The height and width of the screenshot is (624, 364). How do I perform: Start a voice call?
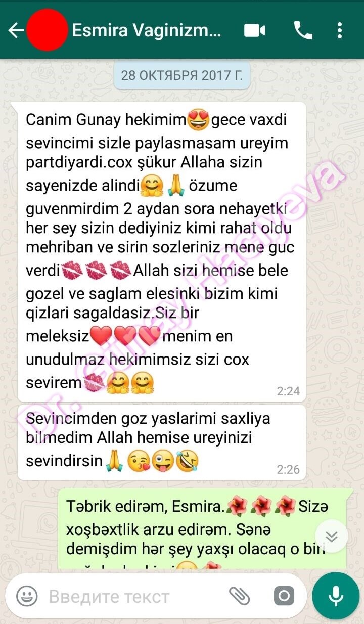click(x=303, y=31)
